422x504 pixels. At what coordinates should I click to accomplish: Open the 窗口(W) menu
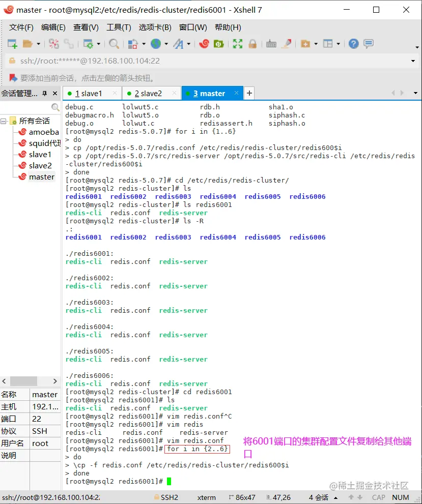point(193,27)
